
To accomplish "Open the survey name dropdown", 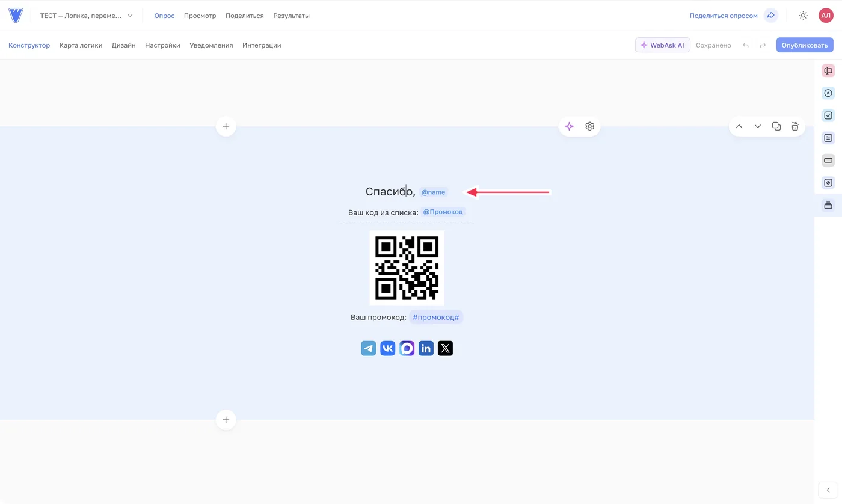I will point(87,16).
